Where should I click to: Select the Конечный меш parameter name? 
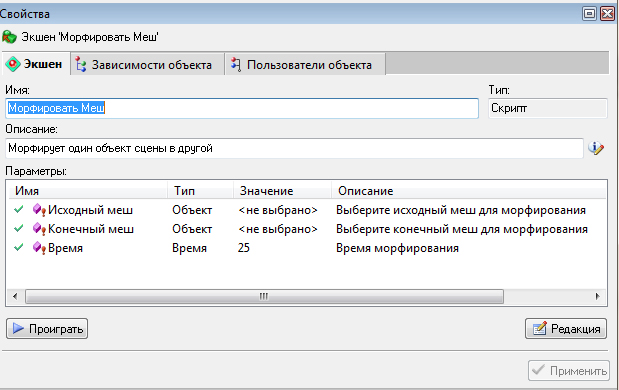click(x=91, y=229)
